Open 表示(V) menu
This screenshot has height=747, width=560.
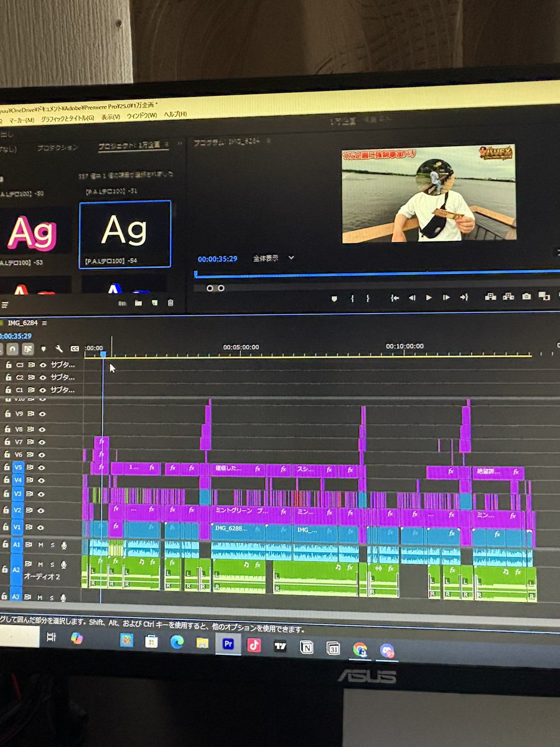point(111,116)
